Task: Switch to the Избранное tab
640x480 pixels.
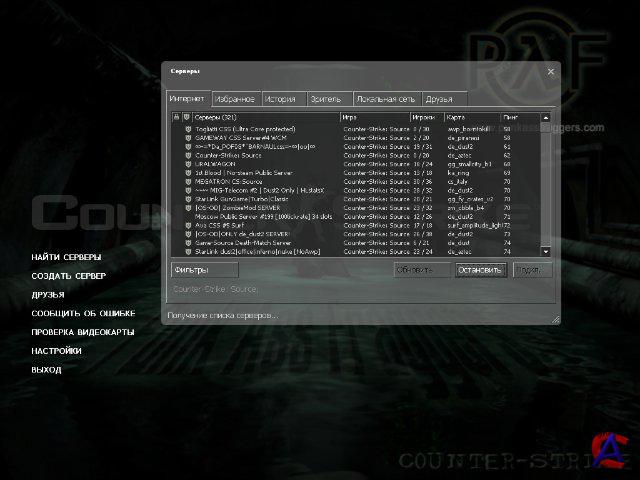Action: (x=236, y=99)
